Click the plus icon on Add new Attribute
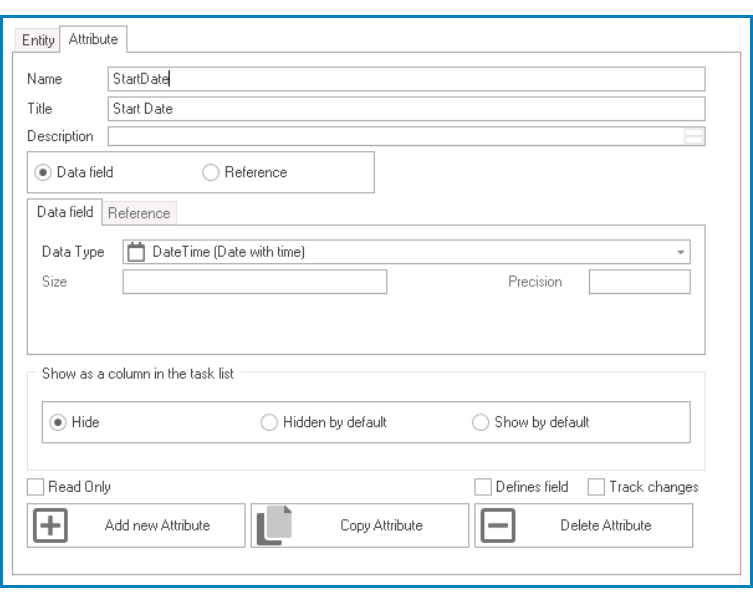 pos(50,525)
